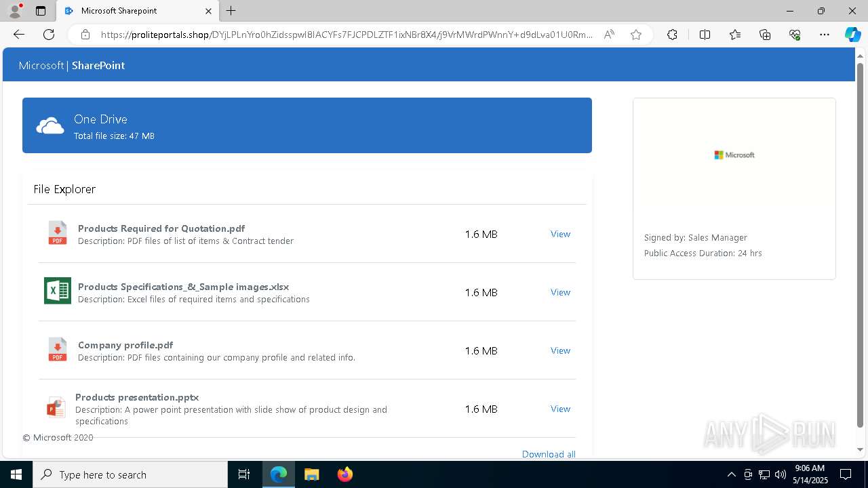
Task: Open the Windows Start menu
Action: [16, 474]
